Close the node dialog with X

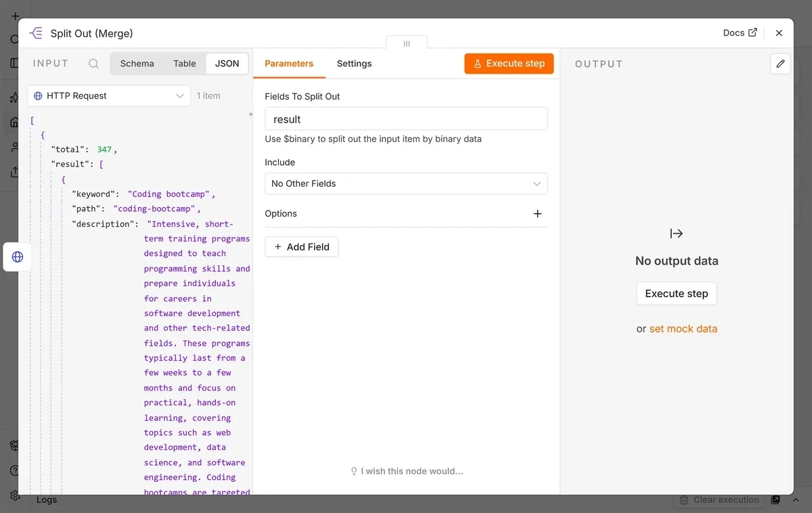pos(779,32)
